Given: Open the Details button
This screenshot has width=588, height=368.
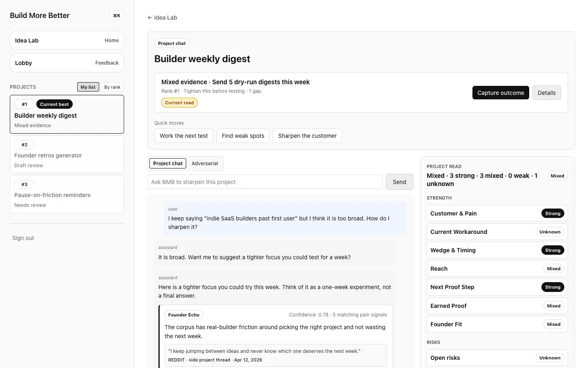Looking at the screenshot, I should point(547,93).
